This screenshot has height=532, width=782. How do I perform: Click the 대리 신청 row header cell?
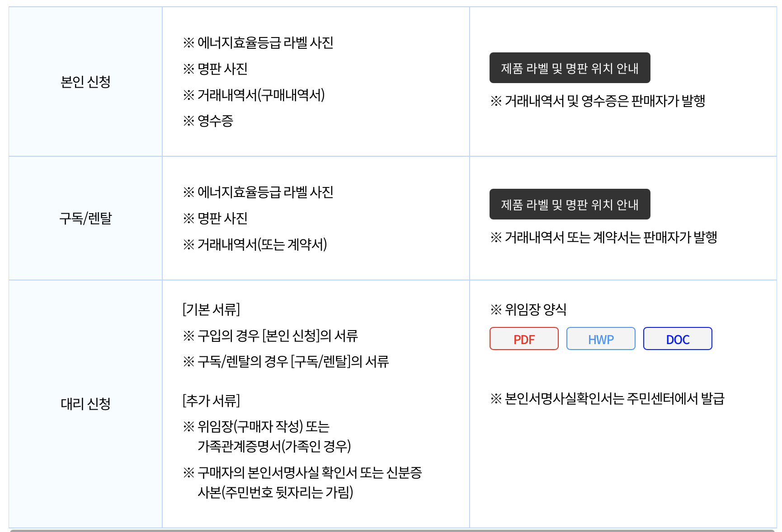[85, 404]
